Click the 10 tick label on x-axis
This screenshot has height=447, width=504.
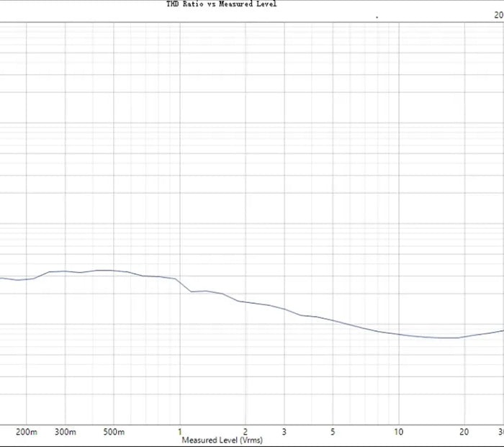tap(398, 432)
